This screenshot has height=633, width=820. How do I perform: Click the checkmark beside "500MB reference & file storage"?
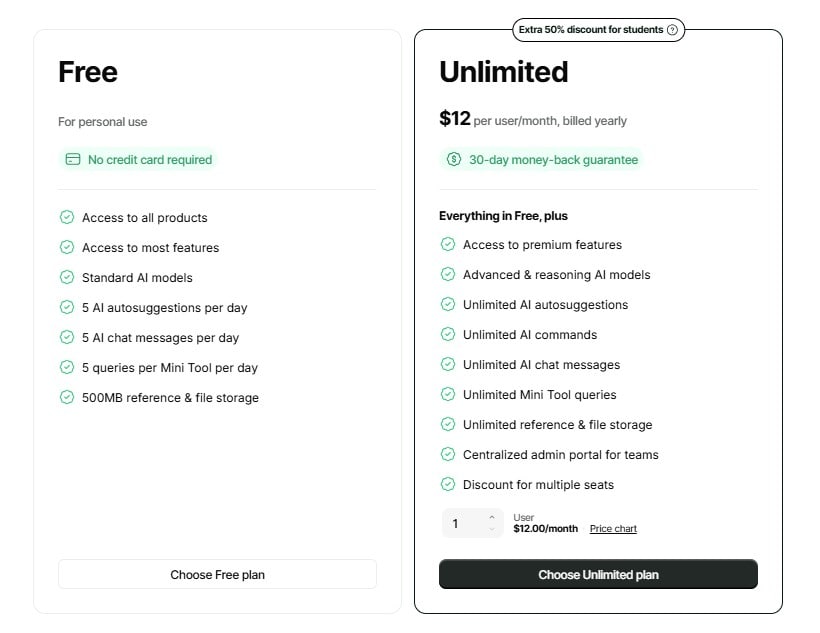pos(67,397)
